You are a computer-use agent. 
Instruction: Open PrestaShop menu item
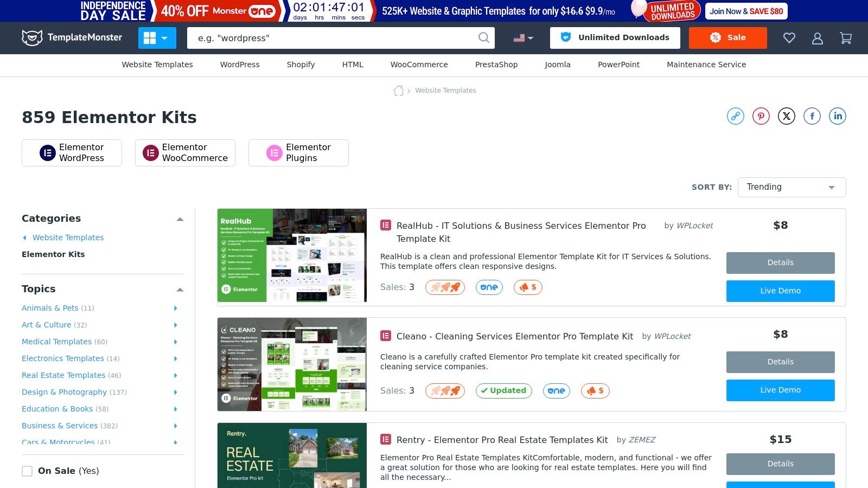pos(496,65)
